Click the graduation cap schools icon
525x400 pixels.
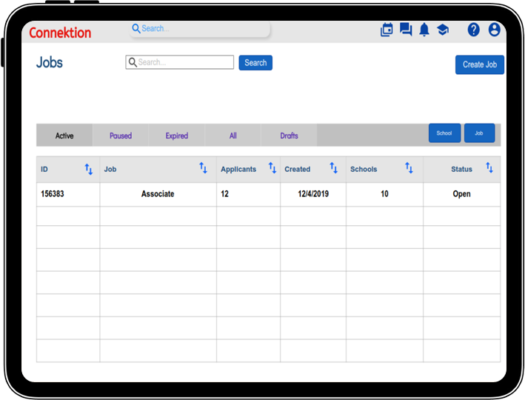[443, 30]
